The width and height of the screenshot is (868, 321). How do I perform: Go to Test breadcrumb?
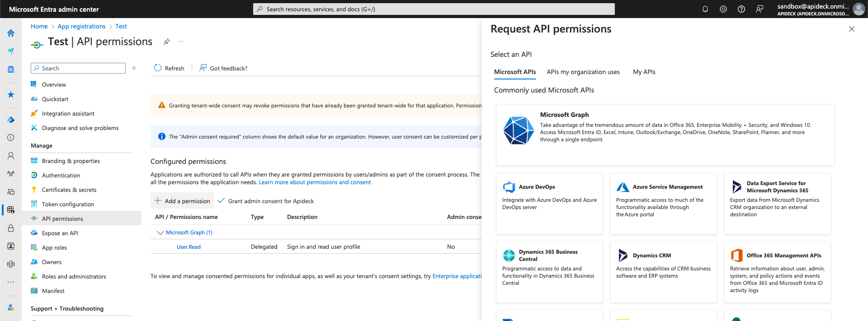[x=121, y=26]
